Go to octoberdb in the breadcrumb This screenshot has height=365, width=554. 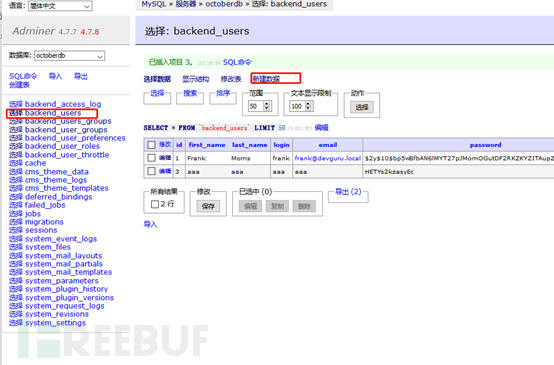pos(224,4)
